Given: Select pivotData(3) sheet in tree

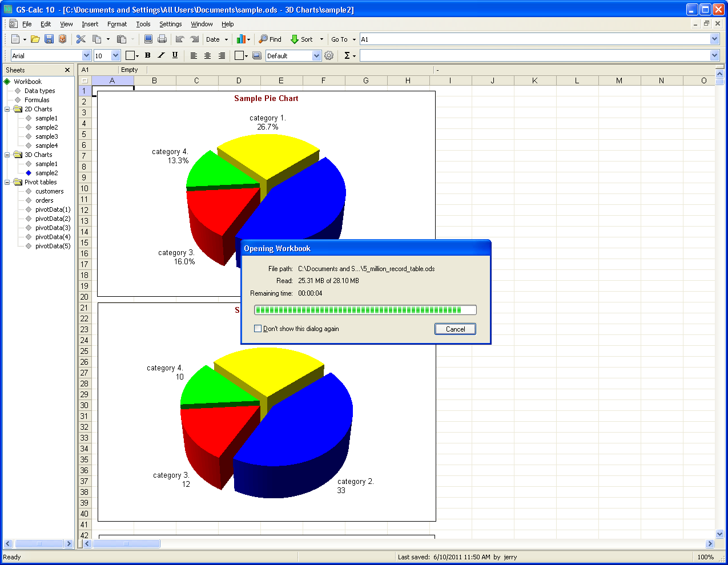Looking at the screenshot, I should point(53,228).
